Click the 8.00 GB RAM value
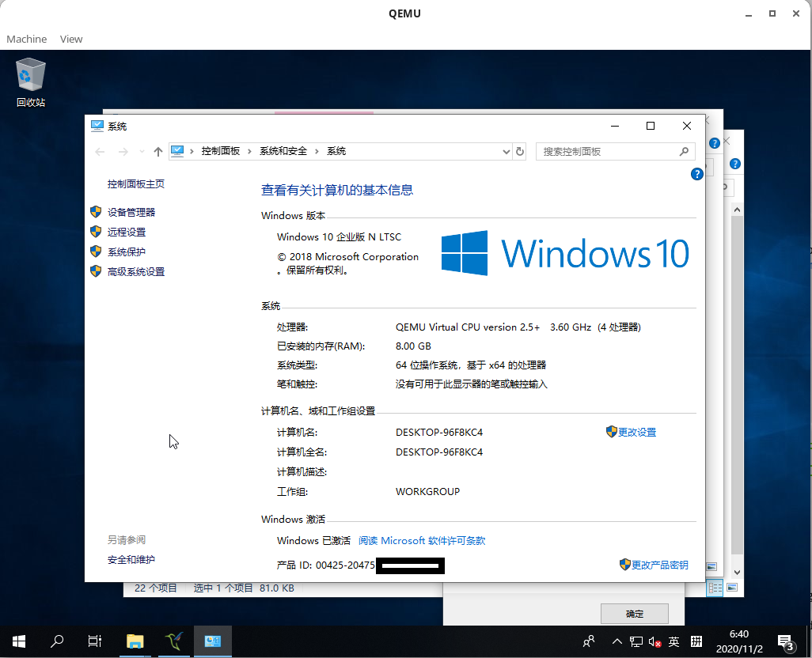812x658 pixels. pos(413,346)
